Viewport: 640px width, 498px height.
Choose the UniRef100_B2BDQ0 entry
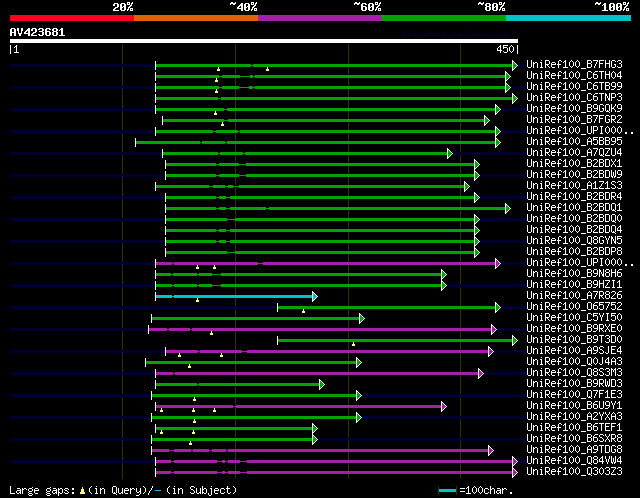[574, 218]
